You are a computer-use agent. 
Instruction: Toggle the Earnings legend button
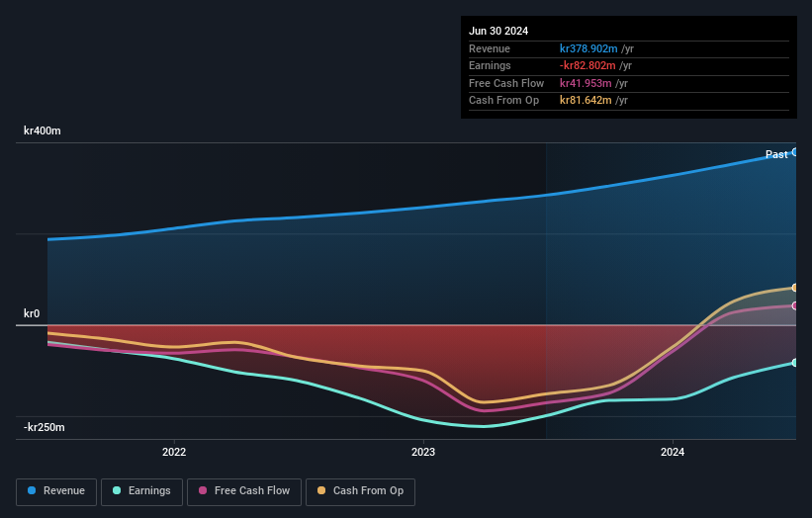coord(141,491)
